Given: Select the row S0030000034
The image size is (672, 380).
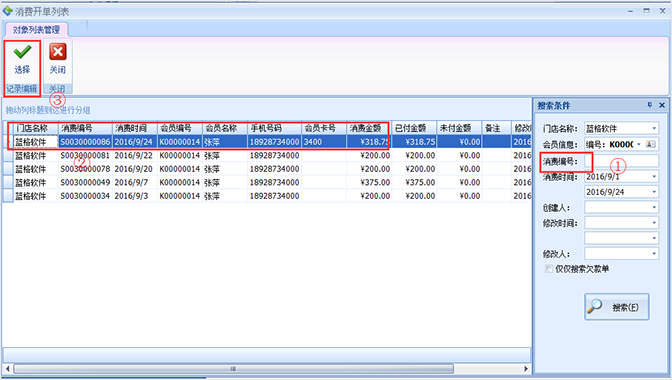Looking at the screenshot, I should [x=267, y=196].
